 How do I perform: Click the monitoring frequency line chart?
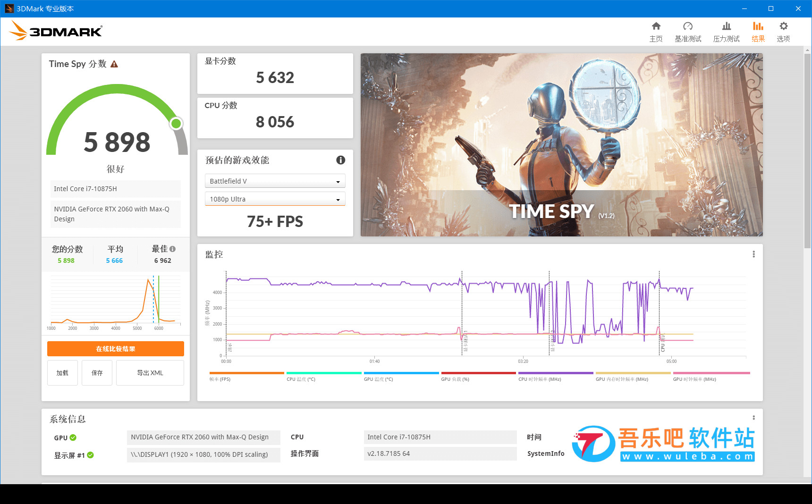(x=486, y=314)
